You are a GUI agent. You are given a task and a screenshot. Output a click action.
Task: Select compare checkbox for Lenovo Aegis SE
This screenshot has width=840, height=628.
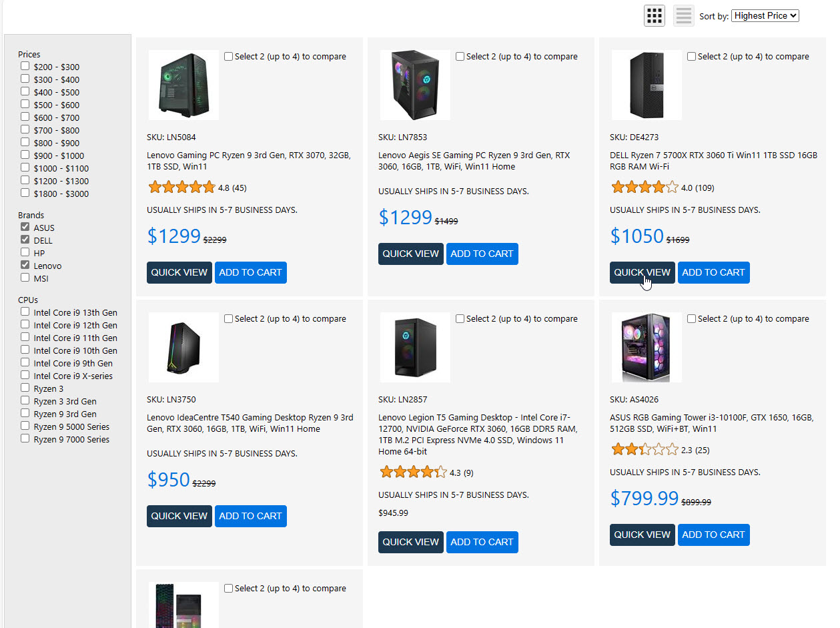point(460,57)
